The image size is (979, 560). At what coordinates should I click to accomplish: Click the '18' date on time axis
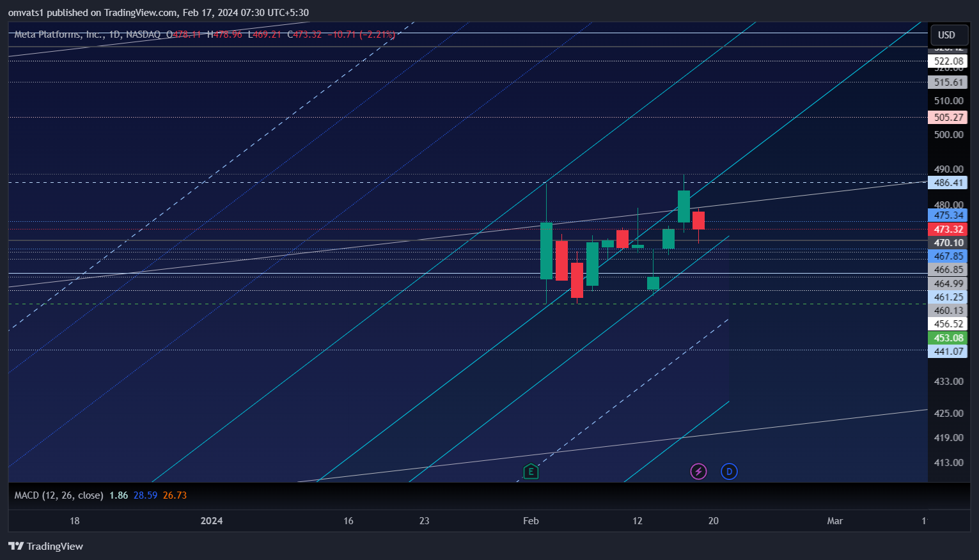[75, 521]
